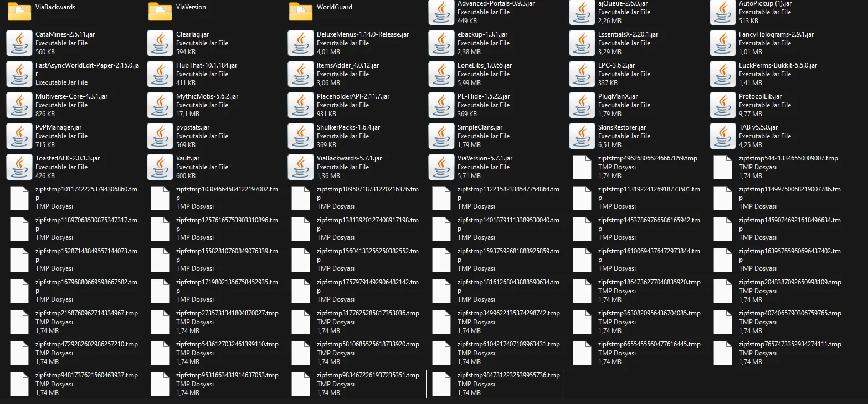
Task: Click the file name zipfstmp1189706853087534​7317.tmp
Action: tap(86, 224)
